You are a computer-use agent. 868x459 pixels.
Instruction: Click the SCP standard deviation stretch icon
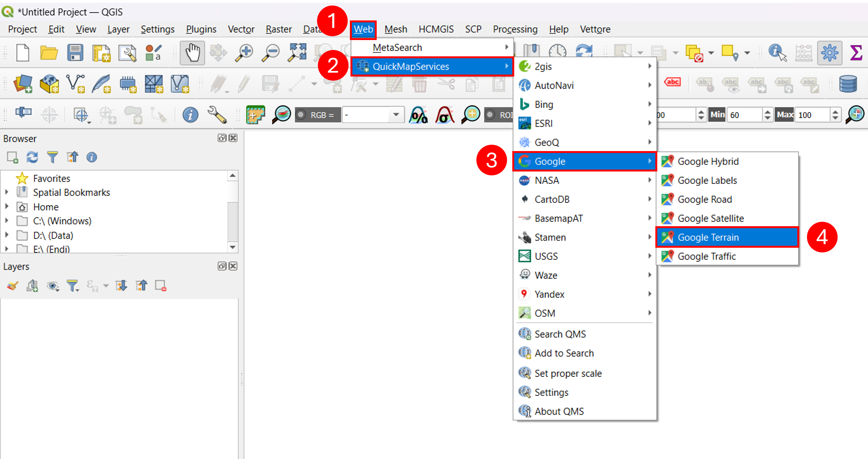444,115
